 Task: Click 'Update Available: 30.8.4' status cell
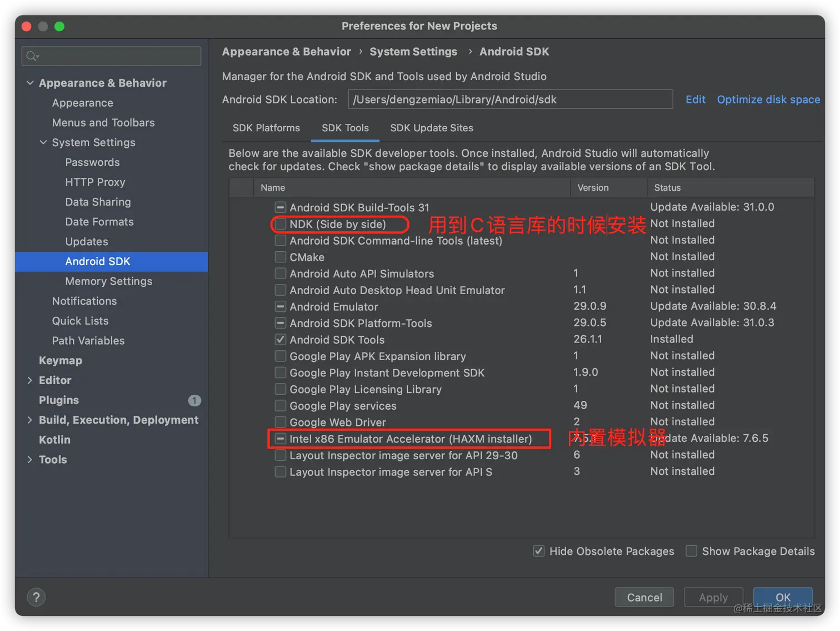click(713, 306)
